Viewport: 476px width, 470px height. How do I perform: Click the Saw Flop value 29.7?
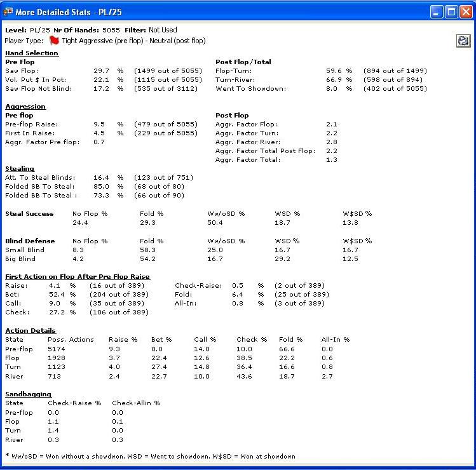101,71
